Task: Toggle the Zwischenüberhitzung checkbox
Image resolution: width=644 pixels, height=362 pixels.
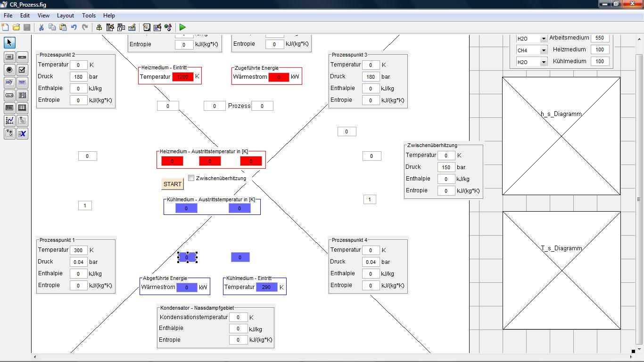Action: [x=191, y=178]
